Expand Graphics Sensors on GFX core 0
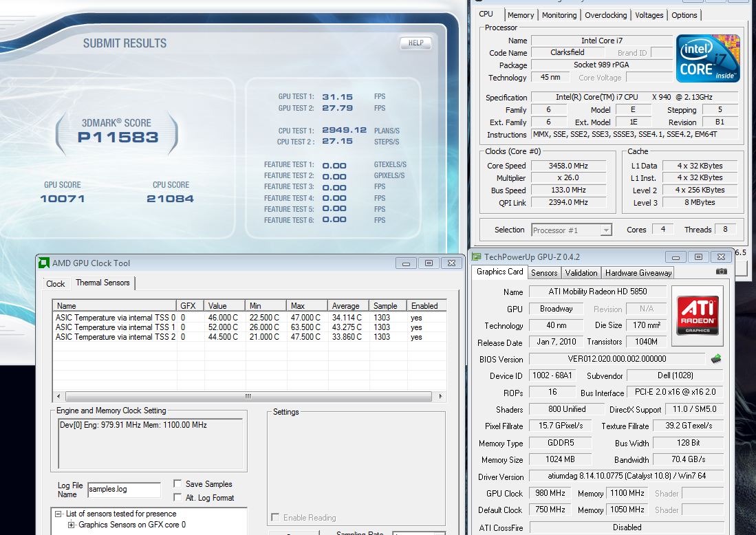756x535 pixels. pyautogui.click(x=72, y=525)
